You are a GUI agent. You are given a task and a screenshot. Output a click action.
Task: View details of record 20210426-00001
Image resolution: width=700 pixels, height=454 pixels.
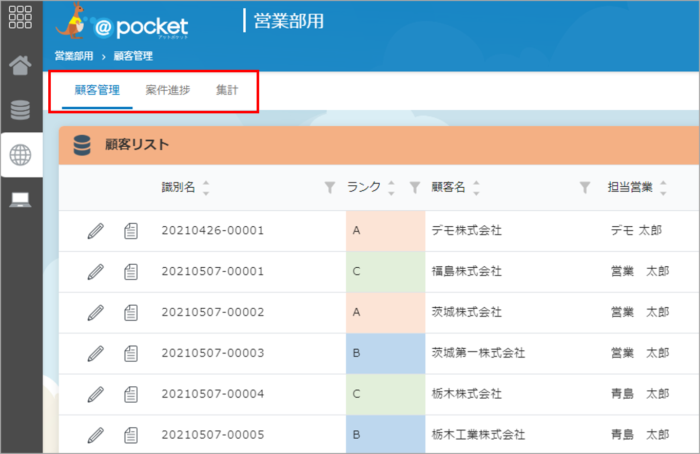pyautogui.click(x=131, y=231)
